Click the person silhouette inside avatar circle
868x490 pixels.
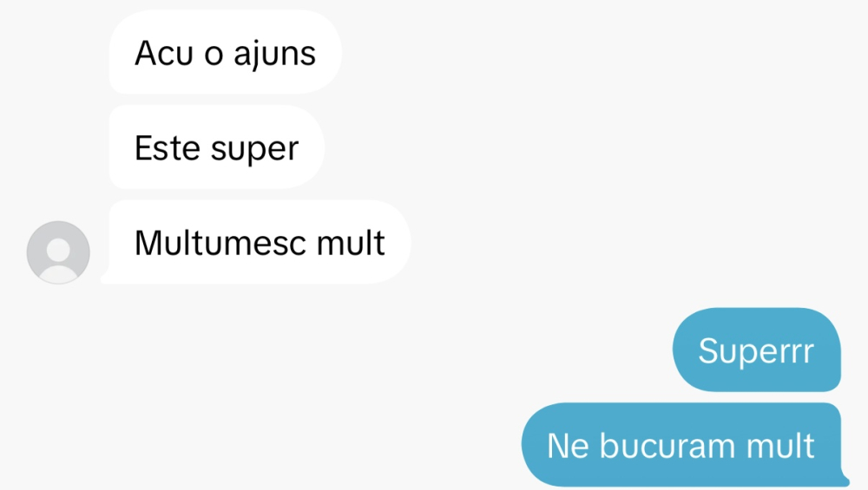58,257
